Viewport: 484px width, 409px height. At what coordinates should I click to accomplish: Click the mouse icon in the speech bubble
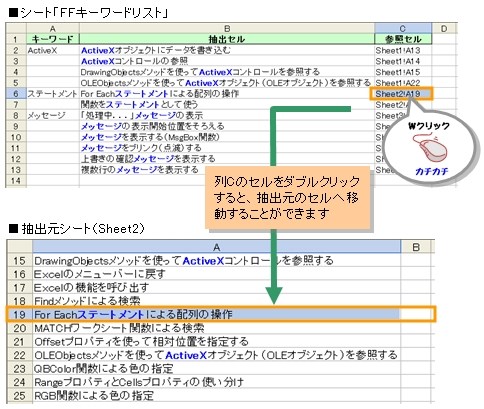tap(430, 149)
